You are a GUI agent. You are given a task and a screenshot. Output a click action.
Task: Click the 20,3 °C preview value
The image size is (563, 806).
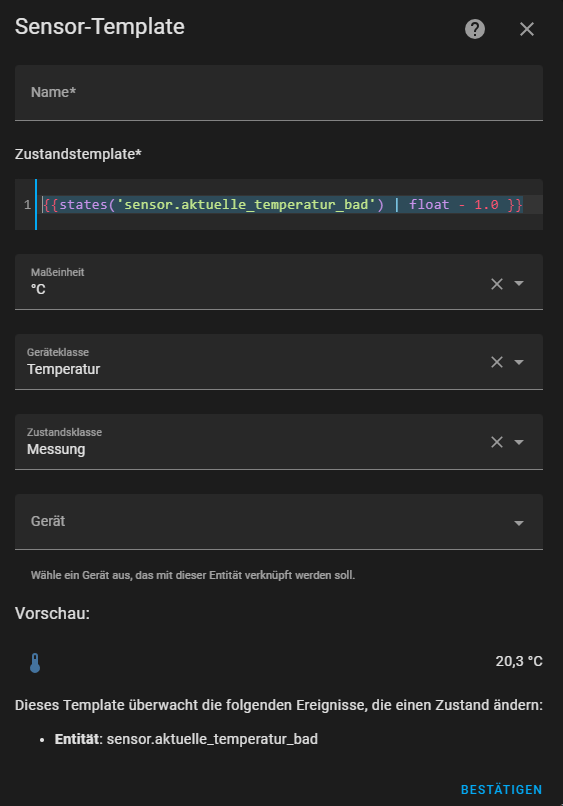click(519, 661)
